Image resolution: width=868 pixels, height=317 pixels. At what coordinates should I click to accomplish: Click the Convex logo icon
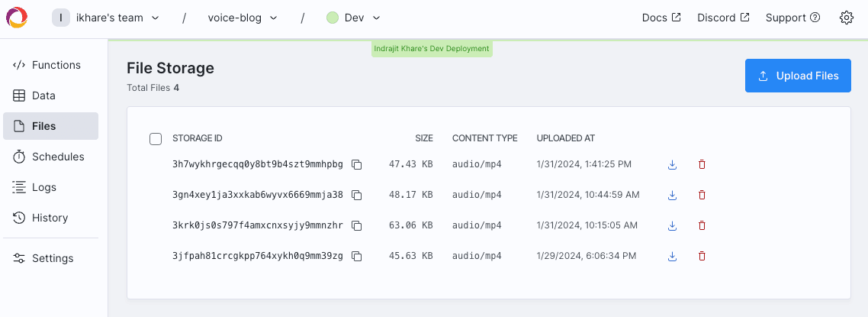17,18
